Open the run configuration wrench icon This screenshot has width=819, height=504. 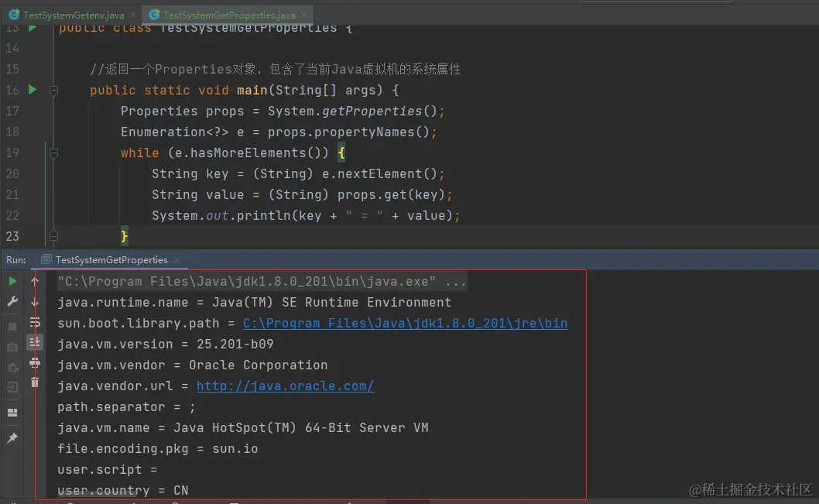pyautogui.click(x=12, y=301)
